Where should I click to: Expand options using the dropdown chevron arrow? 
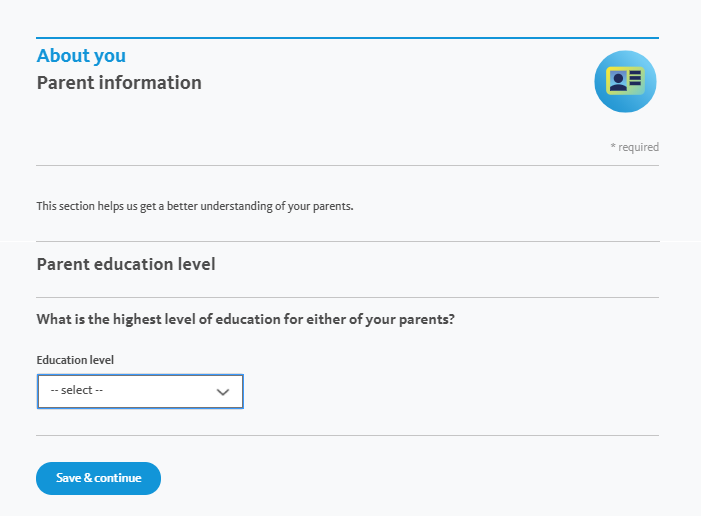pyautogui.click(x=223, y=392)
